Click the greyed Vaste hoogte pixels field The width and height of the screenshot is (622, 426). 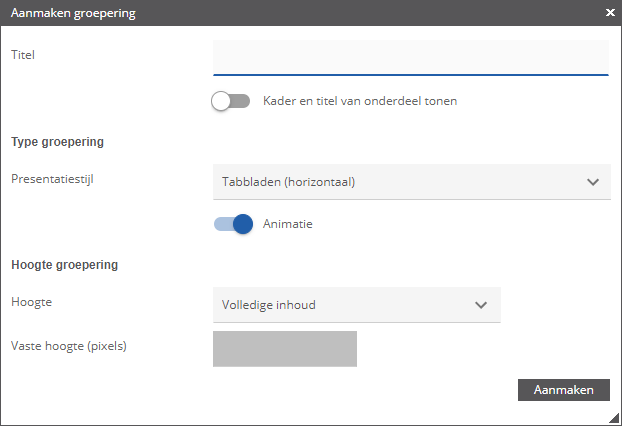tap(285, 349)
